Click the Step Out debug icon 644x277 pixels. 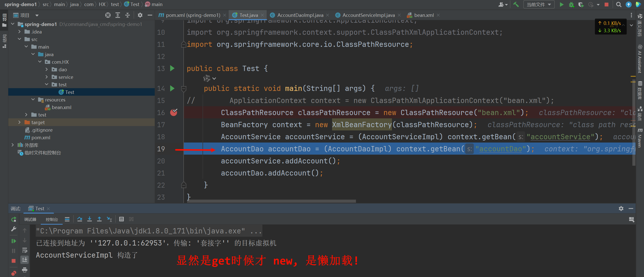[x=99, y=219]
